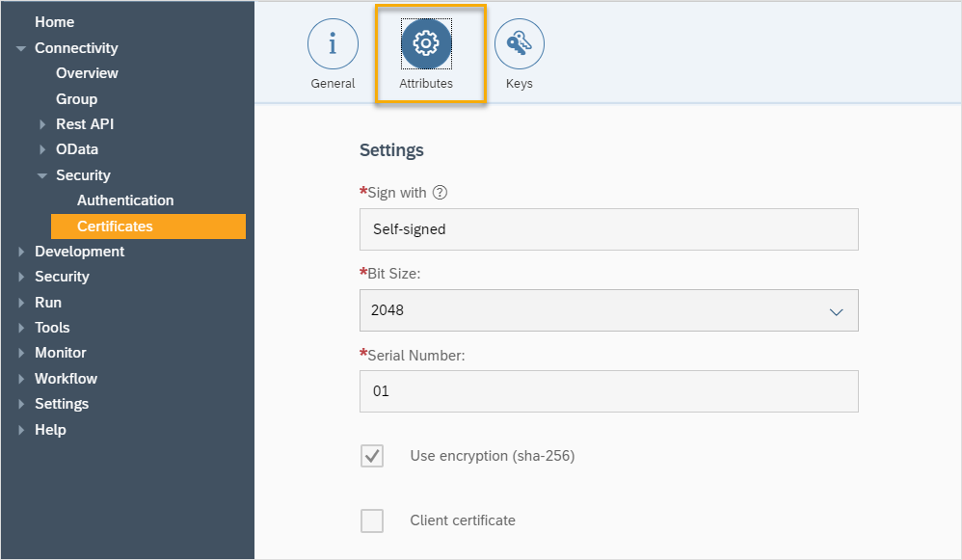Open Connectivity Overview page
962x560 pixels.
click(x=87, y=73)
